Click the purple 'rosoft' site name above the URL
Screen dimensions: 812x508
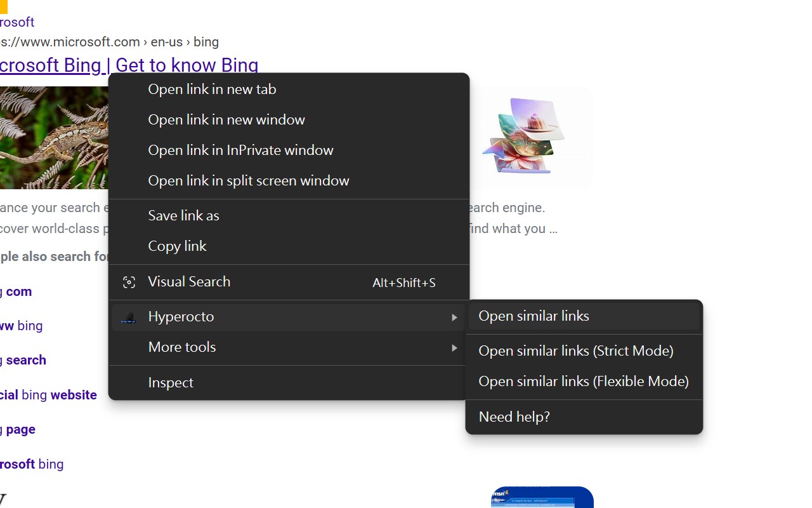tap(17, 22)
